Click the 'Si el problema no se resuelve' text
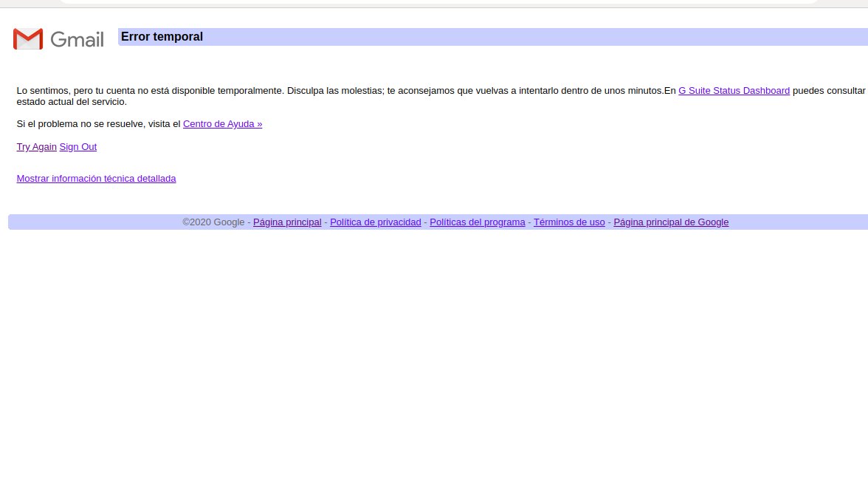The image size is (868, 489). [80, 124]
